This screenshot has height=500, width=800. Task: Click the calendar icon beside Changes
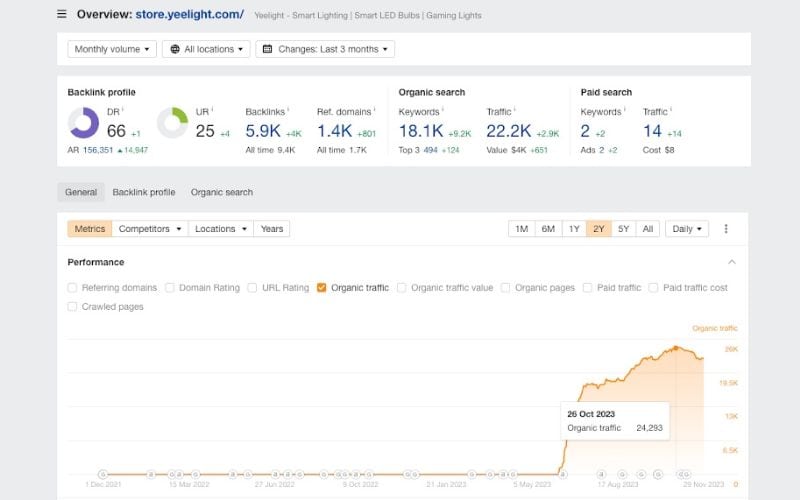point(267,49)
